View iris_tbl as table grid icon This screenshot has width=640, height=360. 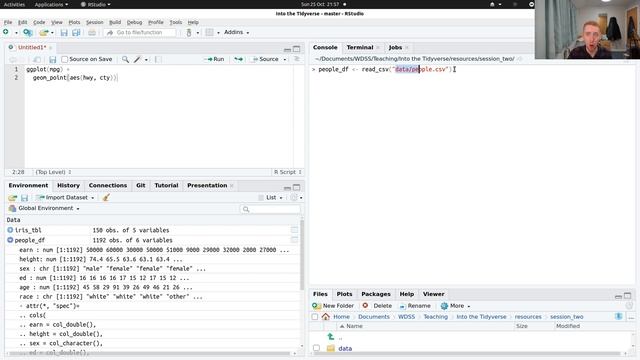point(294,230)
